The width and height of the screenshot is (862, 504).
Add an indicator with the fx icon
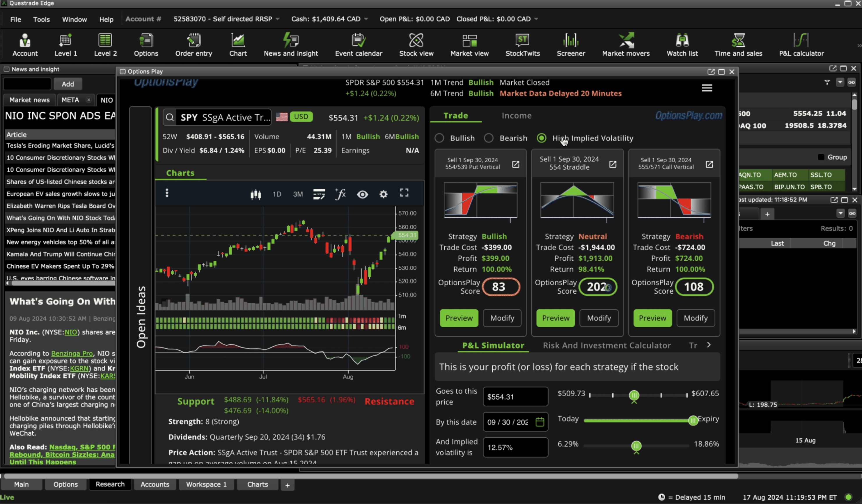click(340, 194)
